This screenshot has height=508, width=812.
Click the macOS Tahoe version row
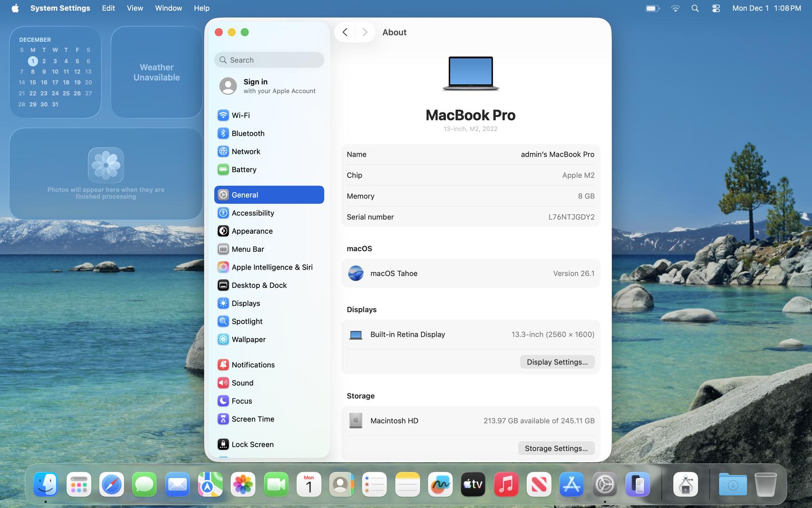click(x=470, y=274)
